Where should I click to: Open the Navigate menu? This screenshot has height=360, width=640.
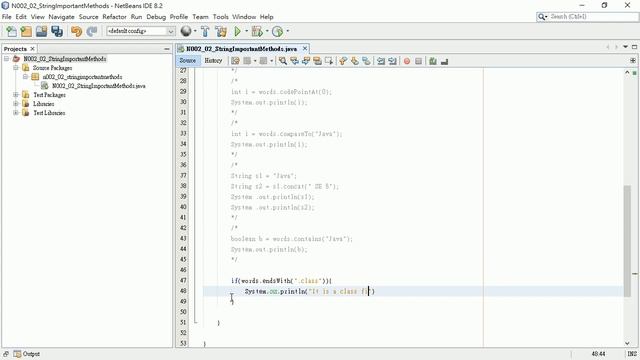tap(61, 17)
